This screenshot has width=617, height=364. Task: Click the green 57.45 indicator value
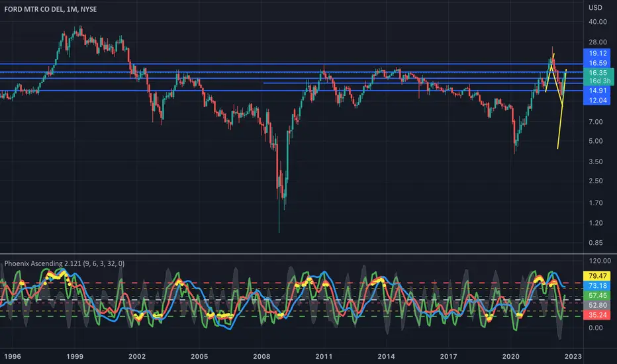coord(597,296)
